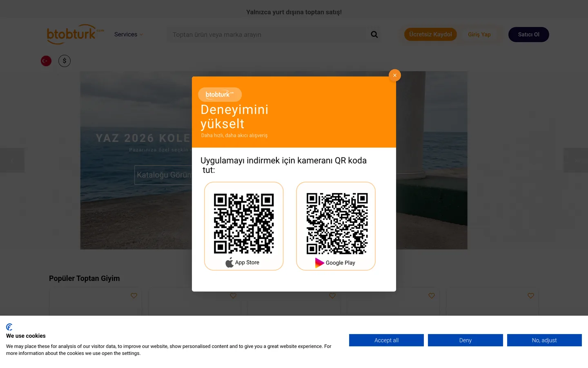This screenshot has width=588, height=368.
Task: Close the app download popup
Action: (394, 75)
